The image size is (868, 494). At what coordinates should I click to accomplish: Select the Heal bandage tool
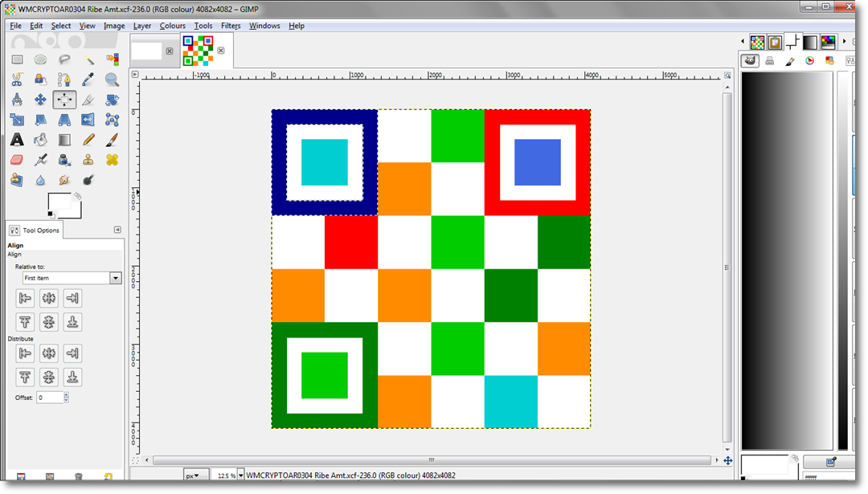112,160
